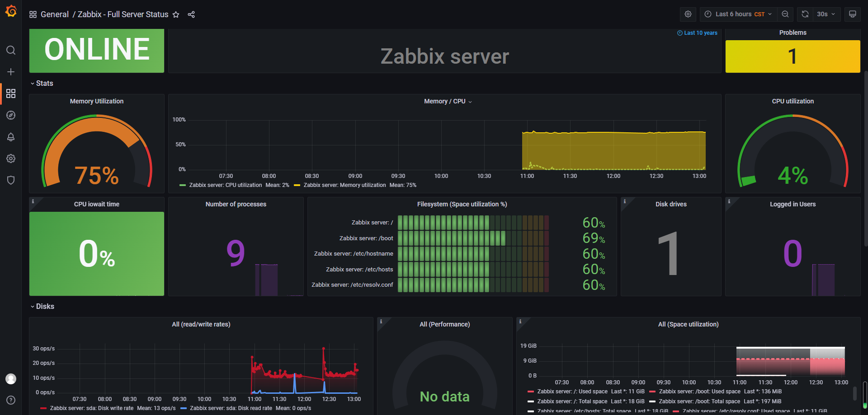This screenshot has height=415, width=868.
Task: Open the dashboard search icon in sidebar
Action: click(11, 50)
